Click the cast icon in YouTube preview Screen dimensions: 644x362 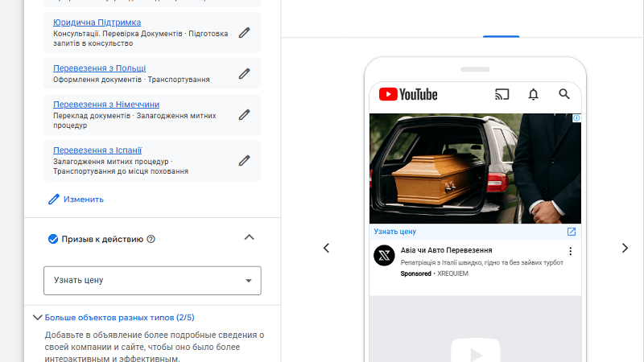(502, 94)
